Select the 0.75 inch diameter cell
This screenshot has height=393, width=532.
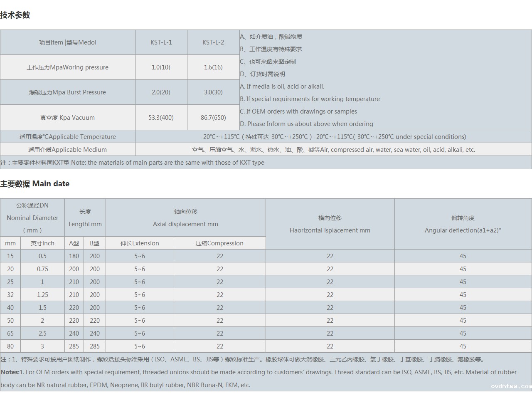[42, 269]
